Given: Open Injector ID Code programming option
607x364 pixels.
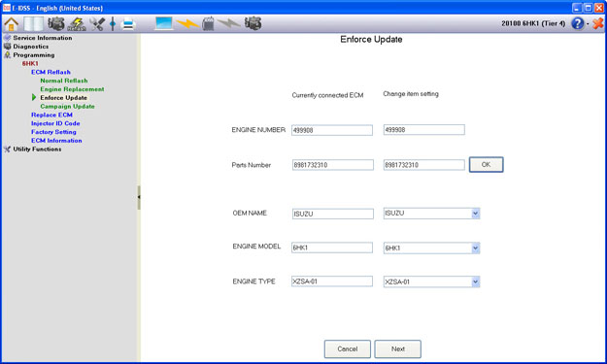Looking at the screenshot, I should [55, 123].
